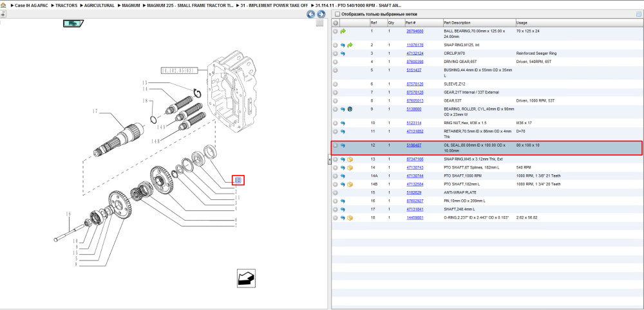Collapse the parts panel with splitter arrow
The height and width of the screenshot is (310, 644).
pyautogui.click(x=329, y=160)
